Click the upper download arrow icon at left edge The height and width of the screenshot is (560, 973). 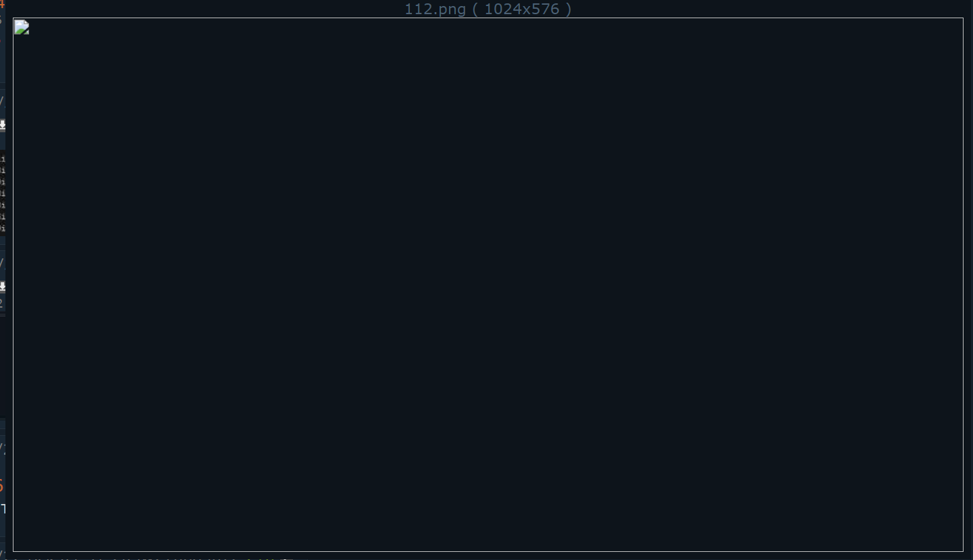coord(3,125)
